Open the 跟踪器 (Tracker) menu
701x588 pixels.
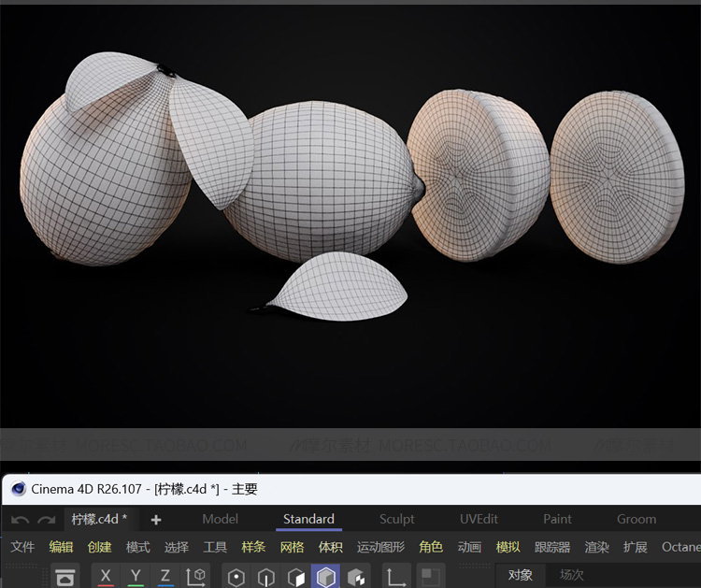coord(552,547)
